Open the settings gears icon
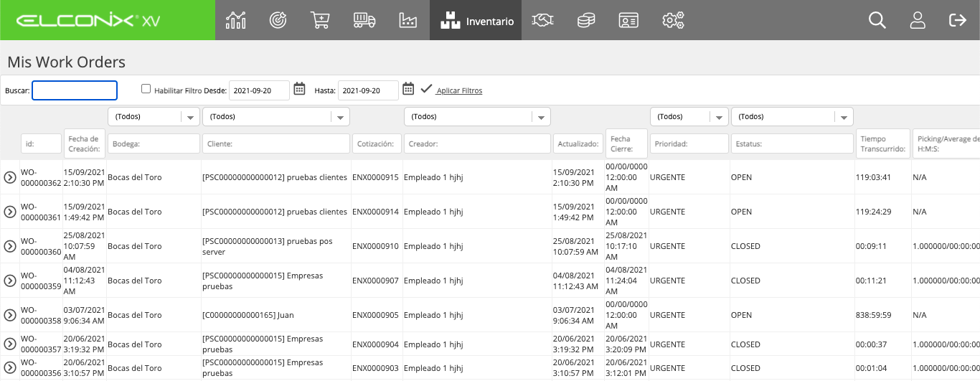This screenshot has height=381, width=980. coord(673,20)
